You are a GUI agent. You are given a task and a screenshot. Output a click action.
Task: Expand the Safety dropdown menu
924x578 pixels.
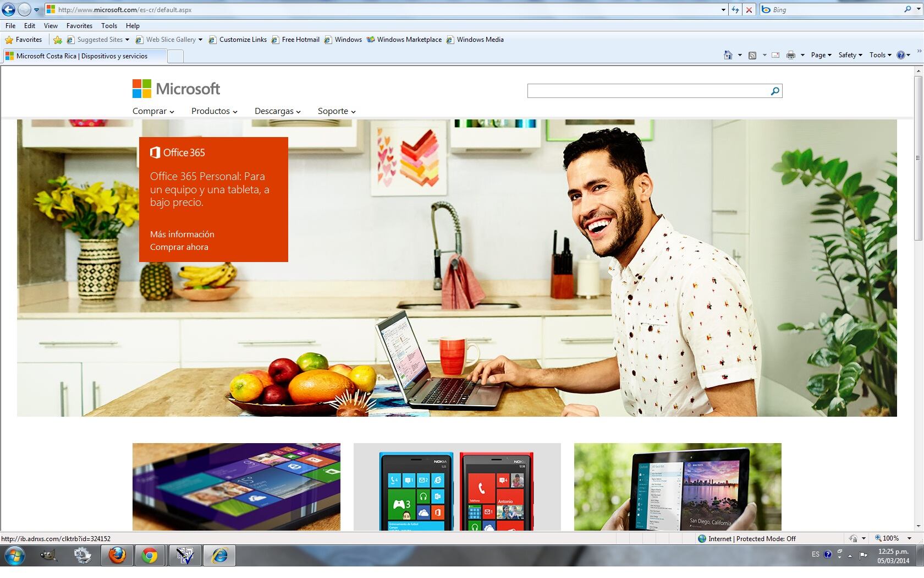point(850,55)
